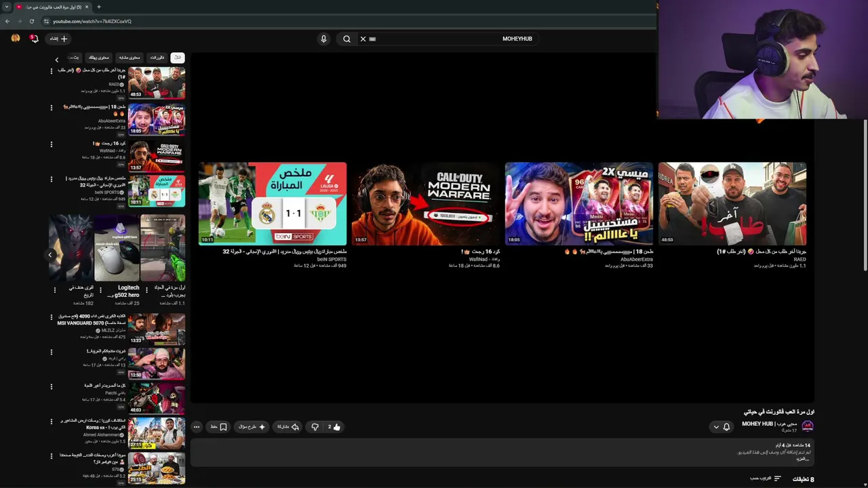Open sidebar WafiNad video thumbnail 13:57
Image resolution: width=868 pixels, height=488 pixels.
click(157, 155)
